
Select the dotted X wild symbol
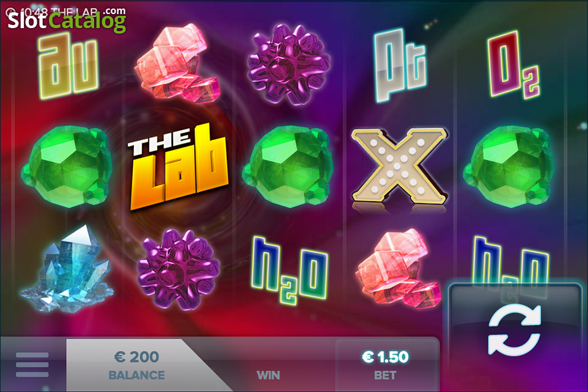point(399,165)
